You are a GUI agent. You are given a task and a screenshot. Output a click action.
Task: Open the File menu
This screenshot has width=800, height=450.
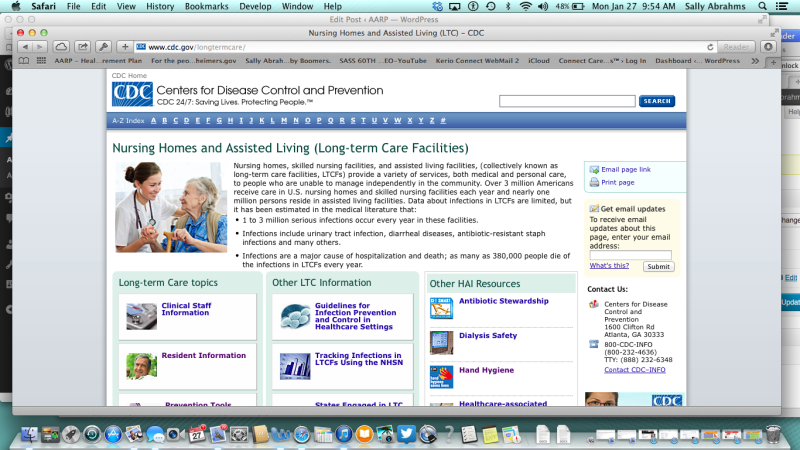point(73,7)
